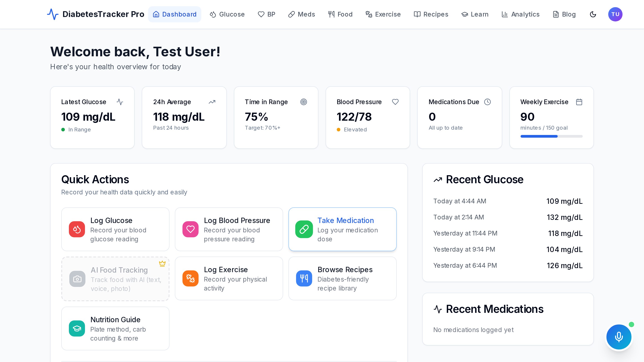This screenshot has width=644, height=362.
Task: Open the Dashboard nav tab
Action: pos(174,14)
